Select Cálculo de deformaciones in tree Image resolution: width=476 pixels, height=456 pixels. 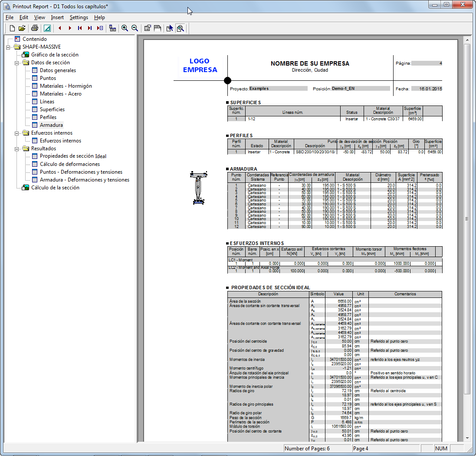click(69, 164)
